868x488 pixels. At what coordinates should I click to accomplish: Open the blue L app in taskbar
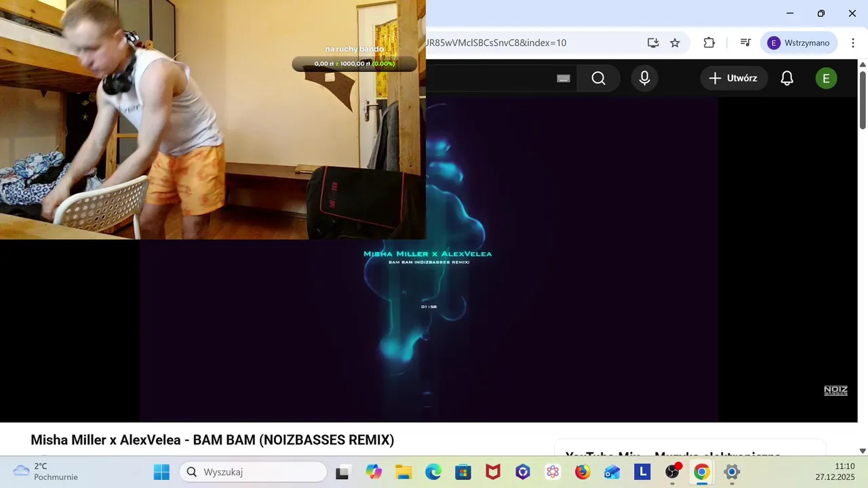642,472
